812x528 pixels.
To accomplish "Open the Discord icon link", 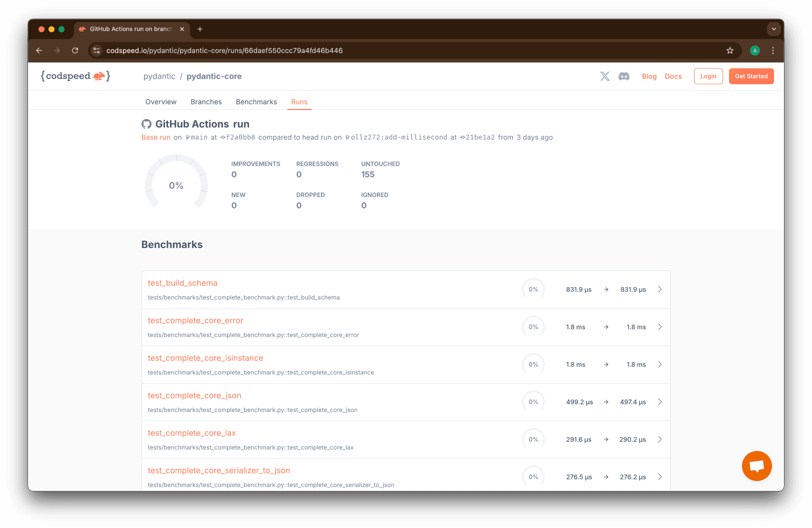I will coord(623,76).
